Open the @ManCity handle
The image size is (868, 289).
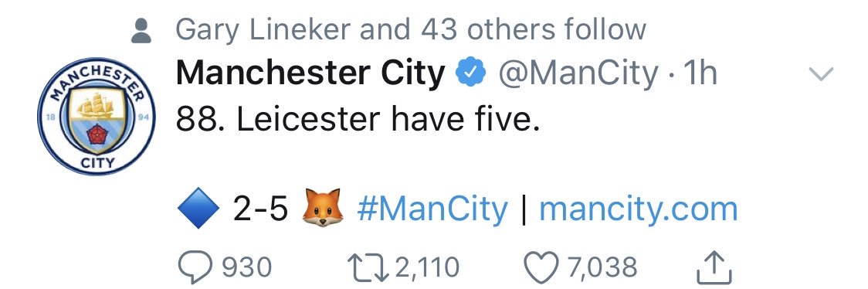coord(579,74)
